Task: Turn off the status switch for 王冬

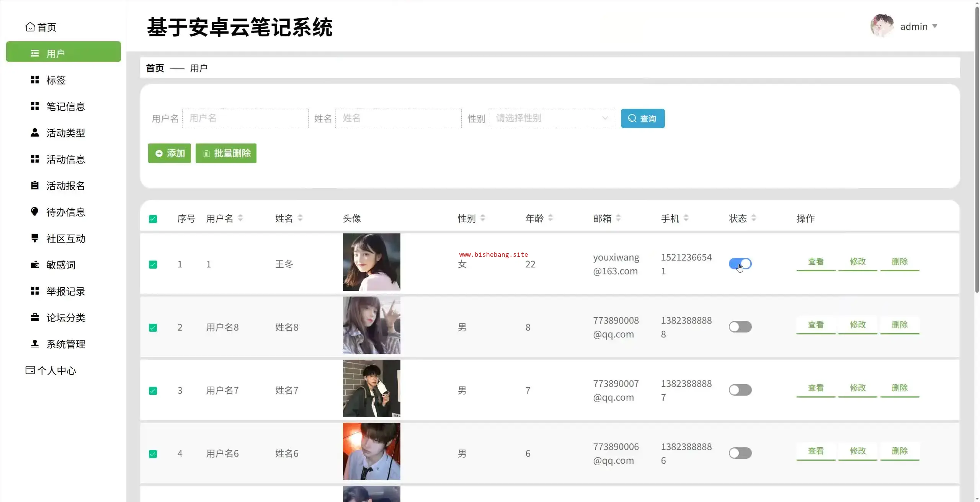Action: [740, 264]
